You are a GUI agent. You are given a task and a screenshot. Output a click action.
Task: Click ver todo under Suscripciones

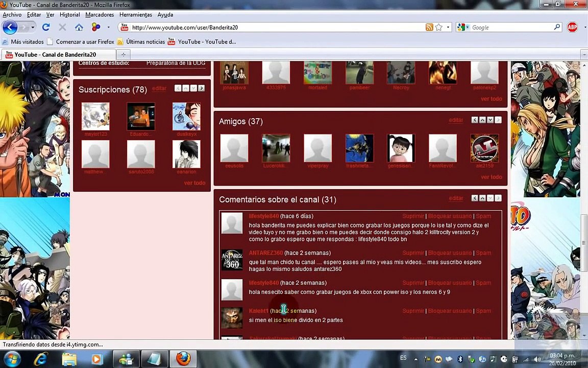pyautogui.click(x=194, y=183)
